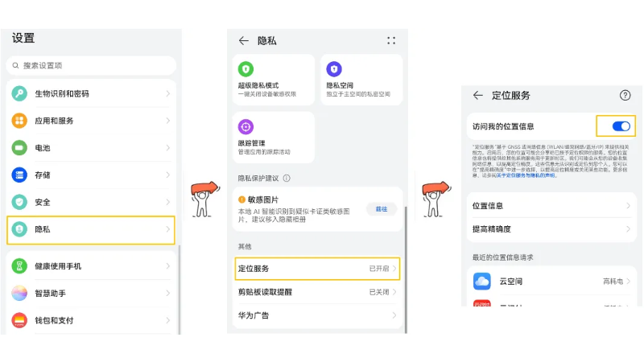Open the 云空间 row chevron
Screen dimensions: 644x362
pyautogui.click(x=628, y=281)
